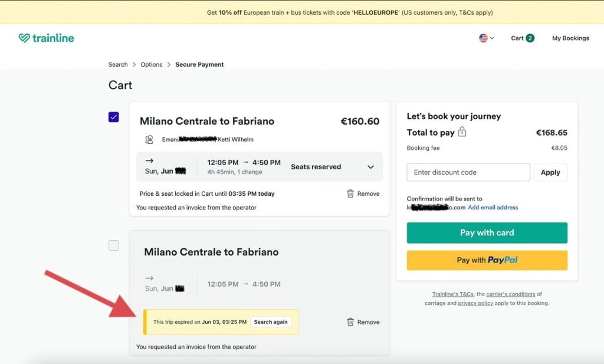
Task: Expand the Seats reserved details chevron
Action: point(370,166)
